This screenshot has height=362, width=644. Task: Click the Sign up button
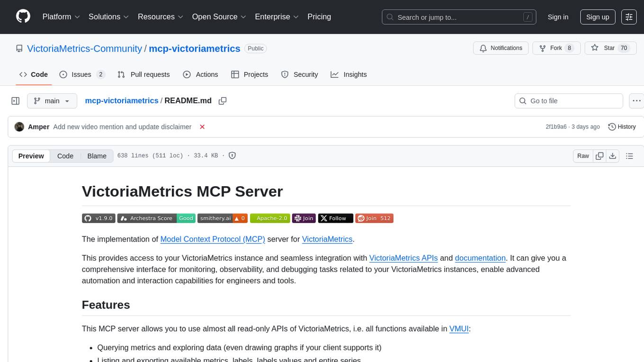click(598, 17)
